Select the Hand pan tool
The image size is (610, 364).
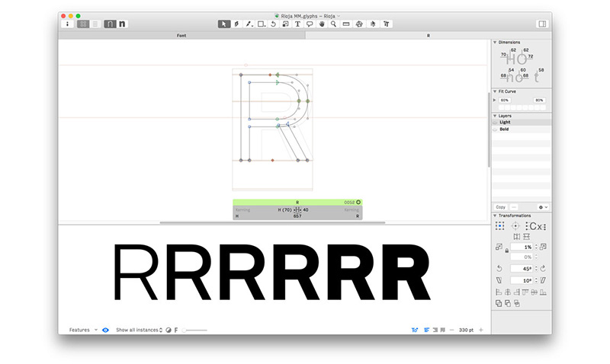coord(322,24)
